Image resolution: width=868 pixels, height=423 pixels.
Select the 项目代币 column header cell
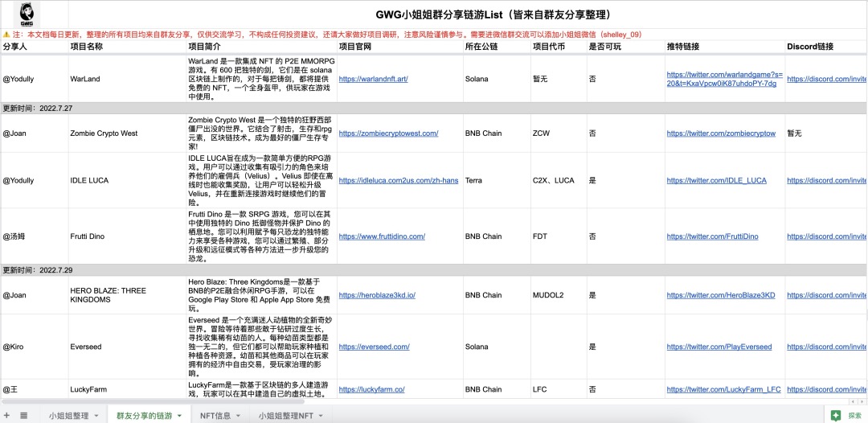[x=559, y=47]
